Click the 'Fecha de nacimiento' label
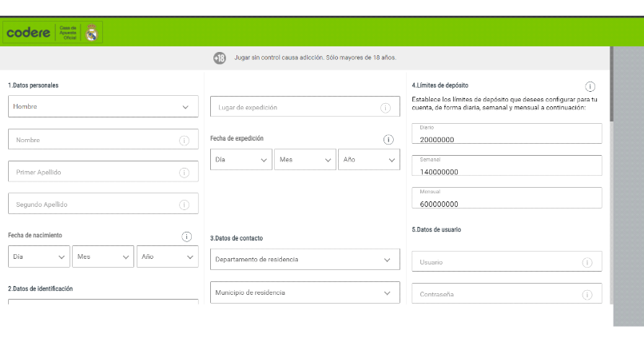The height and width of the screenshot is (342, 644). 35,235
